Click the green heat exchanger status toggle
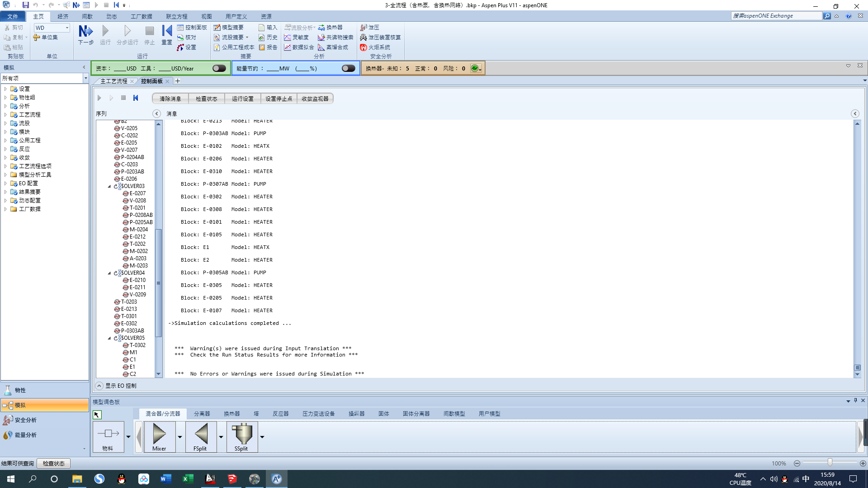This screenshot has width=868, height=488. 474,68
